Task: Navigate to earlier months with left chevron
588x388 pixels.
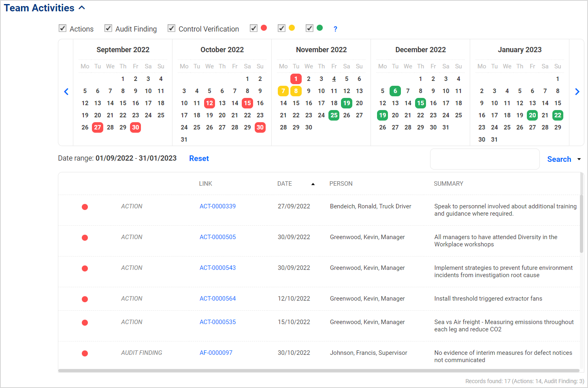Action: point(66,91)
